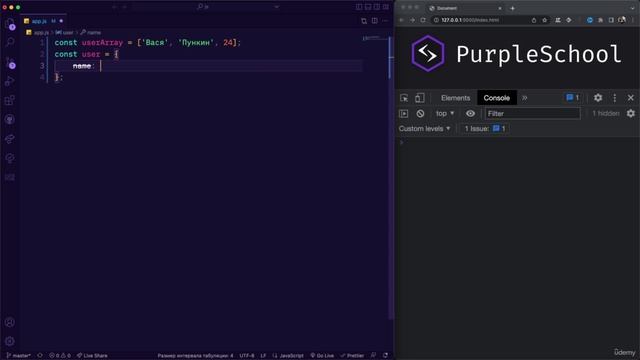Open Run and Debug view
The image size is (640, 360).
pos(10,81)
